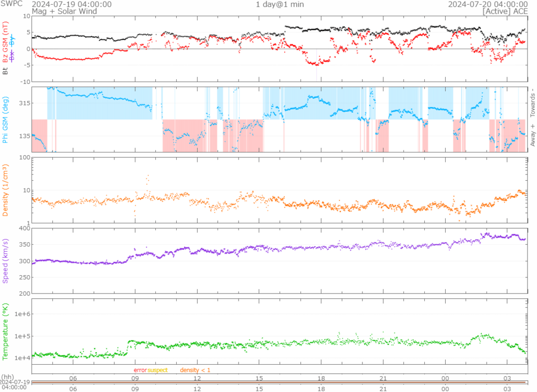Viewport: 537px width, 392px height.
Task: Click the yellow 'suspect' legend entry
Action: (157, 370)
